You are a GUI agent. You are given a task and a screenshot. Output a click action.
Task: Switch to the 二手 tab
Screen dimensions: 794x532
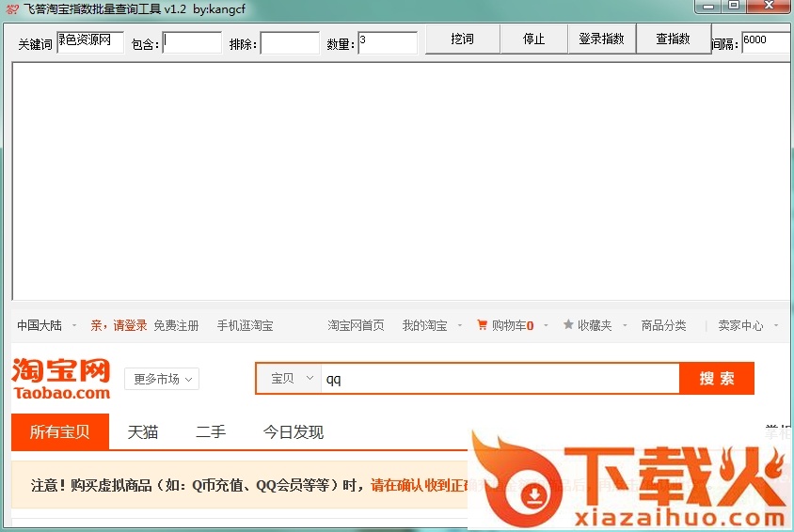(211, 431)
